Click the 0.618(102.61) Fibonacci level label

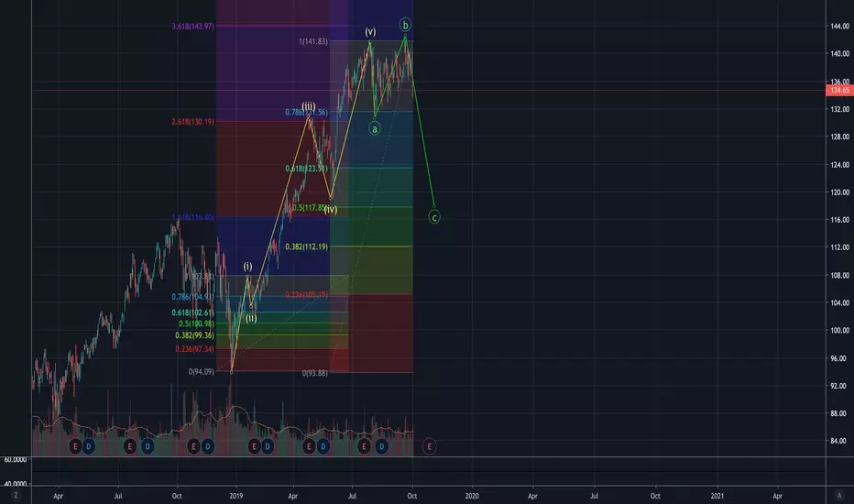(x=192, y=312)
